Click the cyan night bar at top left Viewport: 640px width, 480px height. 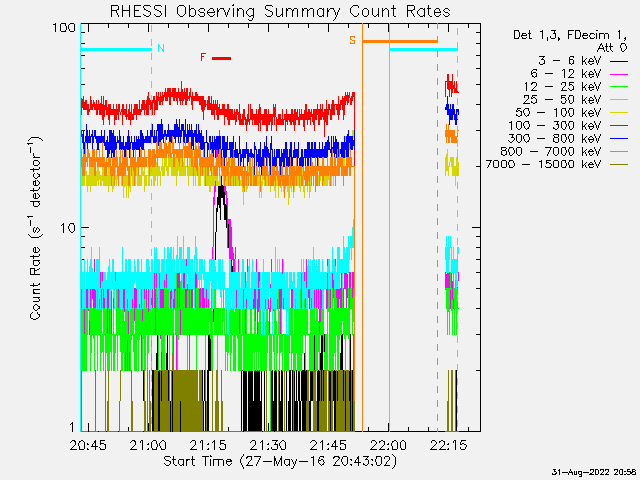click(116, 50)
